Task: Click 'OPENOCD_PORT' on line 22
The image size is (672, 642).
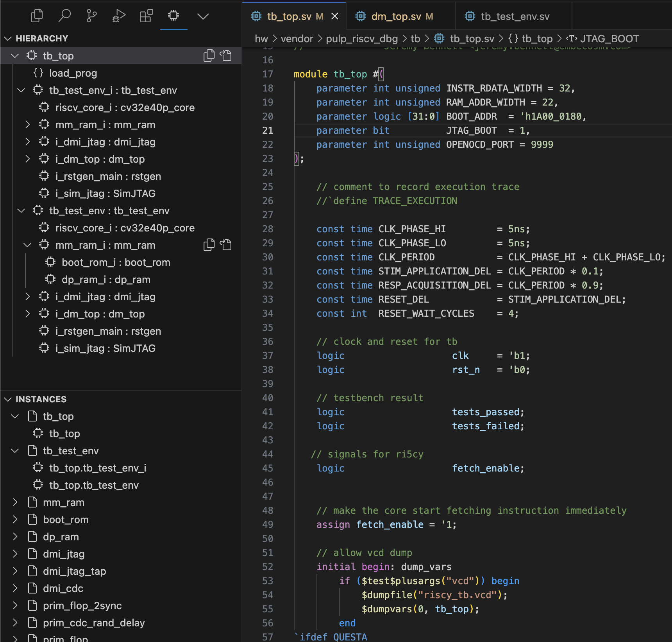Action: [x=480, y=144]
